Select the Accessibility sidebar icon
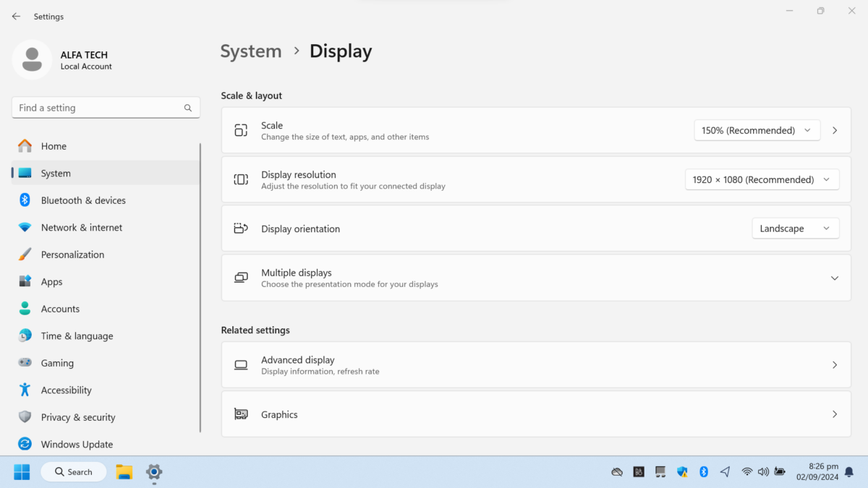Image resolution: width=868 pixels, height=488 pixels. tap(25, 390)
